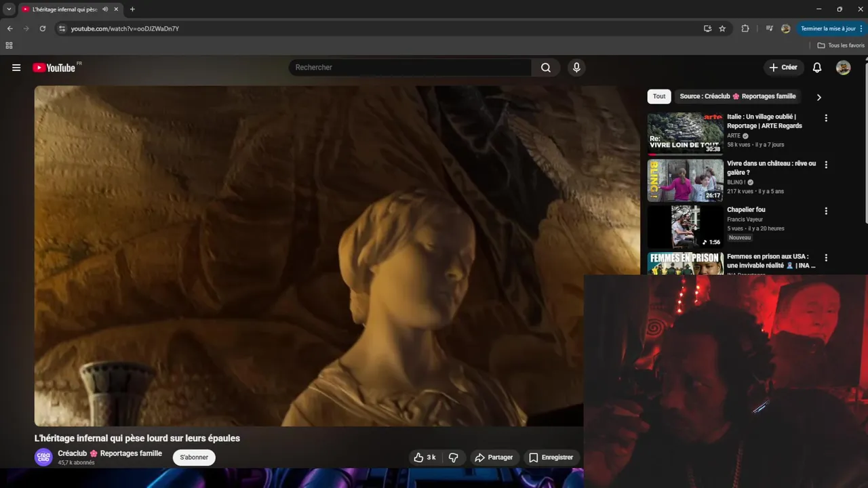The image size is (868, 488).
Task: Open Chrome profile avatar in toolbar
Action: pos(785,28)
